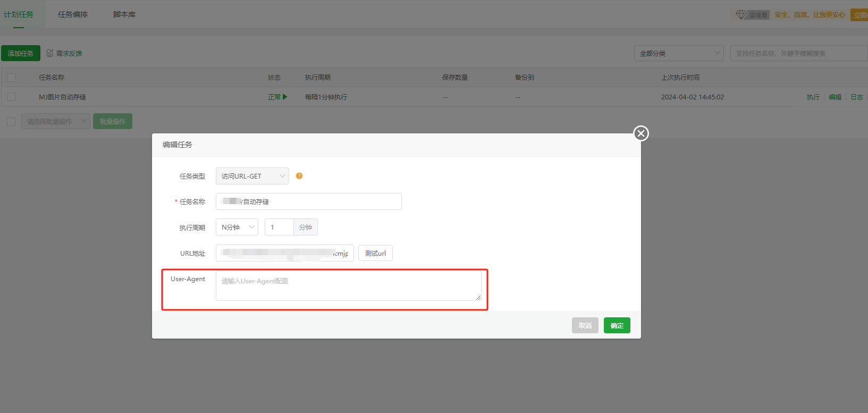Focus the User-Agent textarea
This screenshot has height=413, width=868.
349,286
